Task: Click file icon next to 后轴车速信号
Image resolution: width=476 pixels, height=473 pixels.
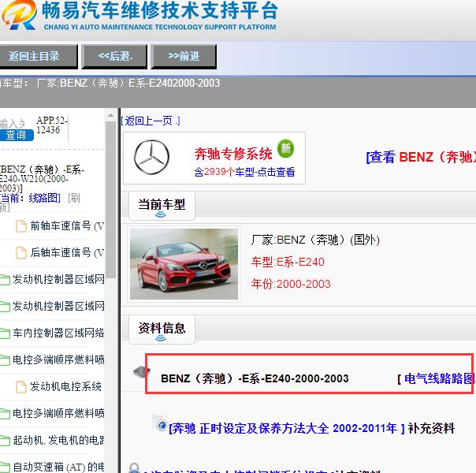Action: (x=21, y=252)
